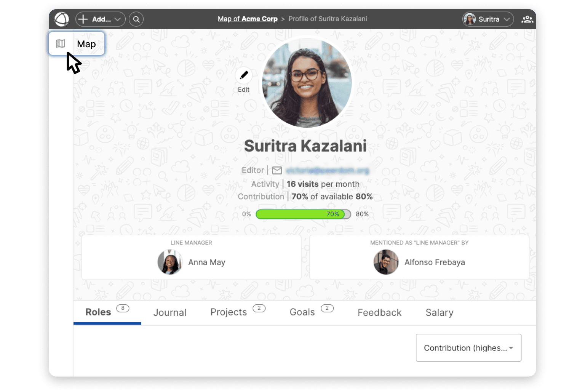Screen dimensions: 585x392
Task: Select the Feedback tab
Action: tap(379, 312)
